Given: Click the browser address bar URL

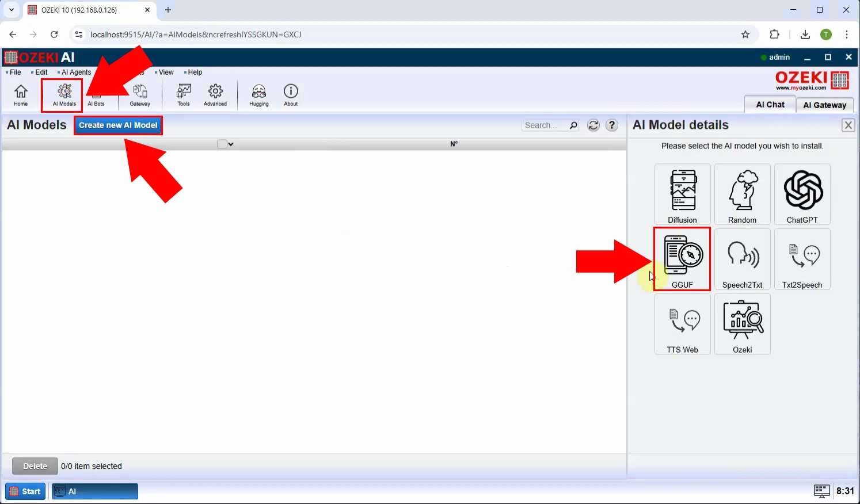Looking at the screenshot, I should pyautogui.click(x=196, y=35).
